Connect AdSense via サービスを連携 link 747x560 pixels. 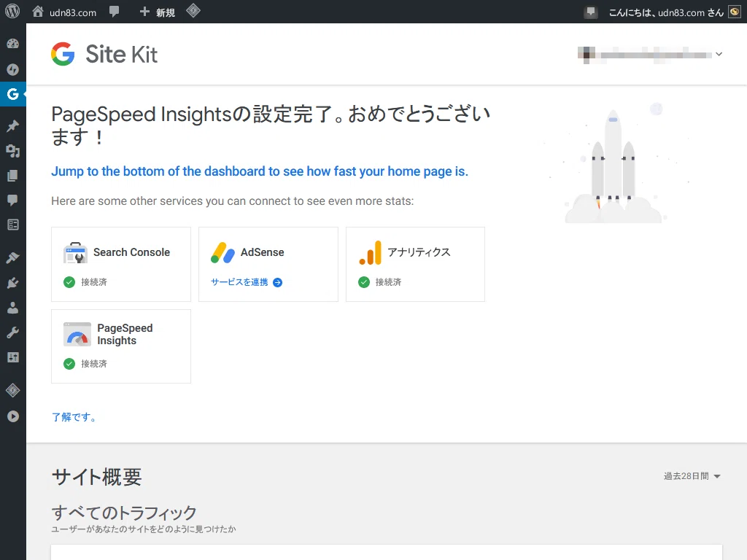tap(247, 282)
